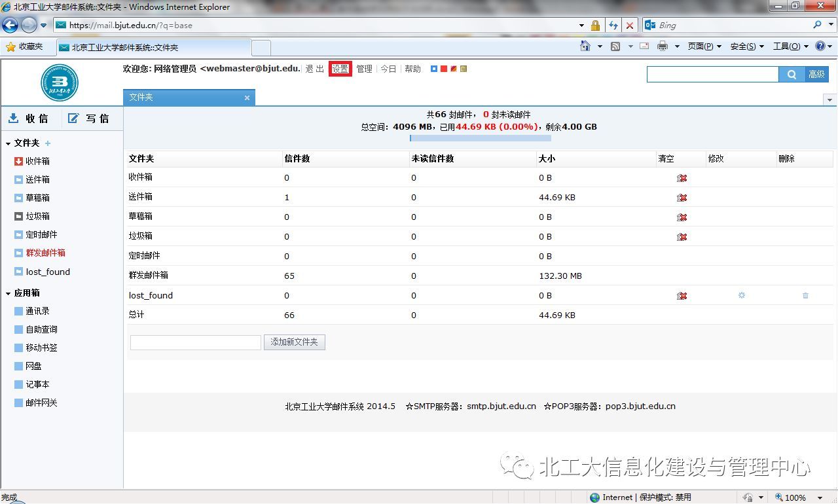This screenshot has width=838, height=504.
Task: Open the tab list dropdown at the far right
Action: click(829, 99)
